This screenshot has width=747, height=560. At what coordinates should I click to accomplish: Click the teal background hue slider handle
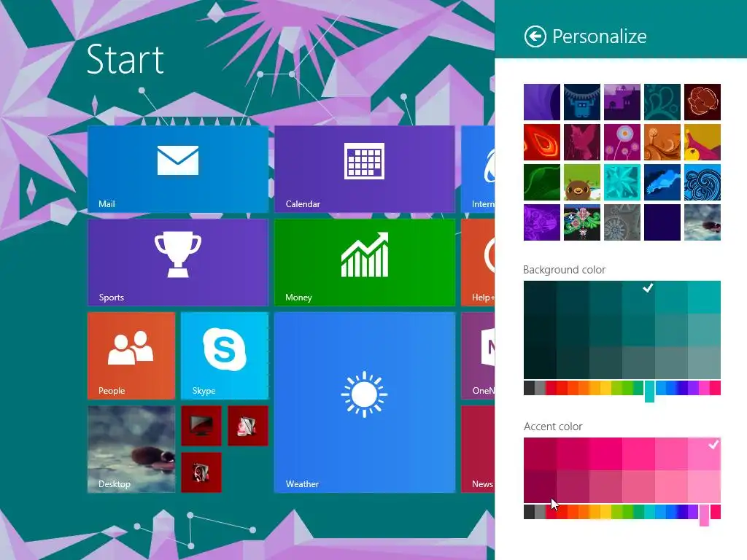tap(649, 392)
